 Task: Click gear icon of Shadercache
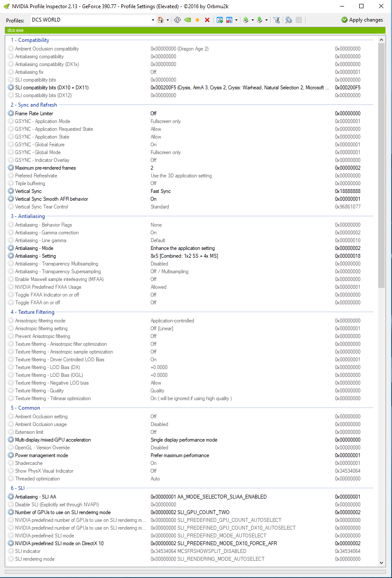11,463
